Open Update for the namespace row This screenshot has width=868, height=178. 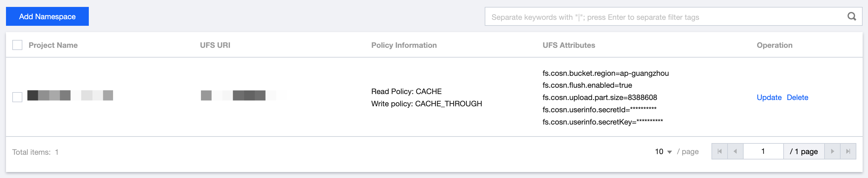[769, 97]
